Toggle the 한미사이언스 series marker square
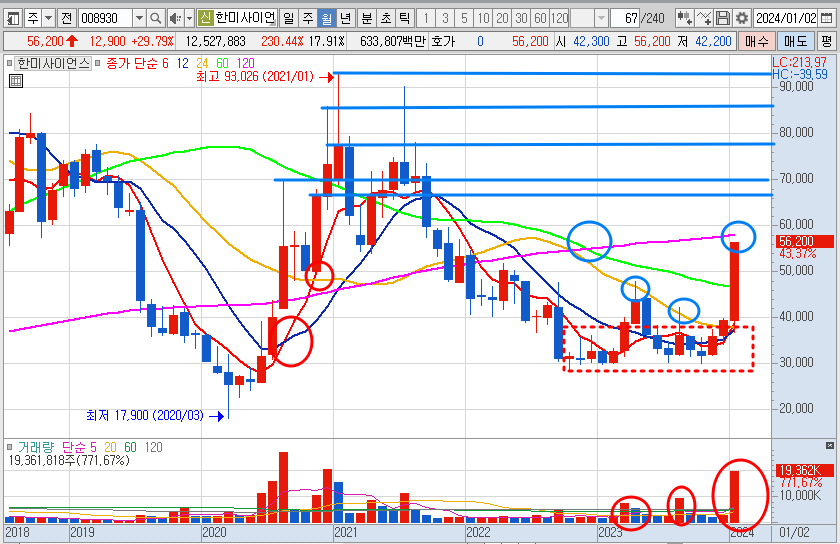This screenshot has width=840, height=544. [10, 64]
